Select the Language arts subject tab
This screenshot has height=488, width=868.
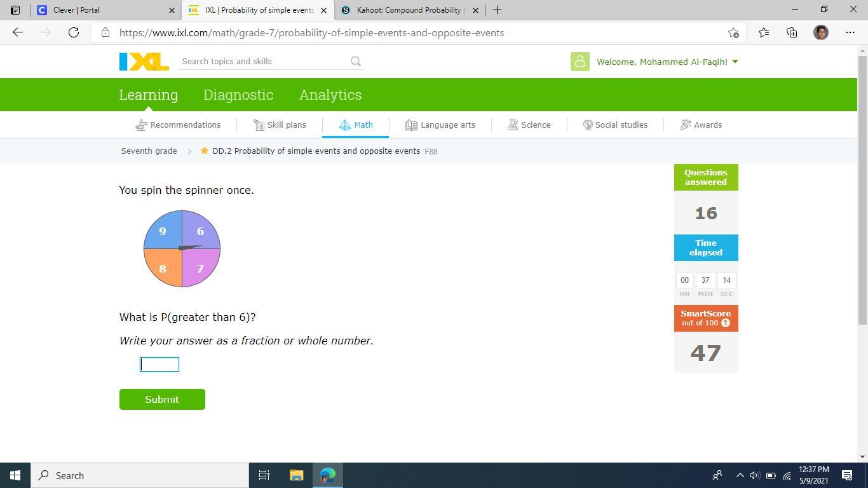coord(440,125)
